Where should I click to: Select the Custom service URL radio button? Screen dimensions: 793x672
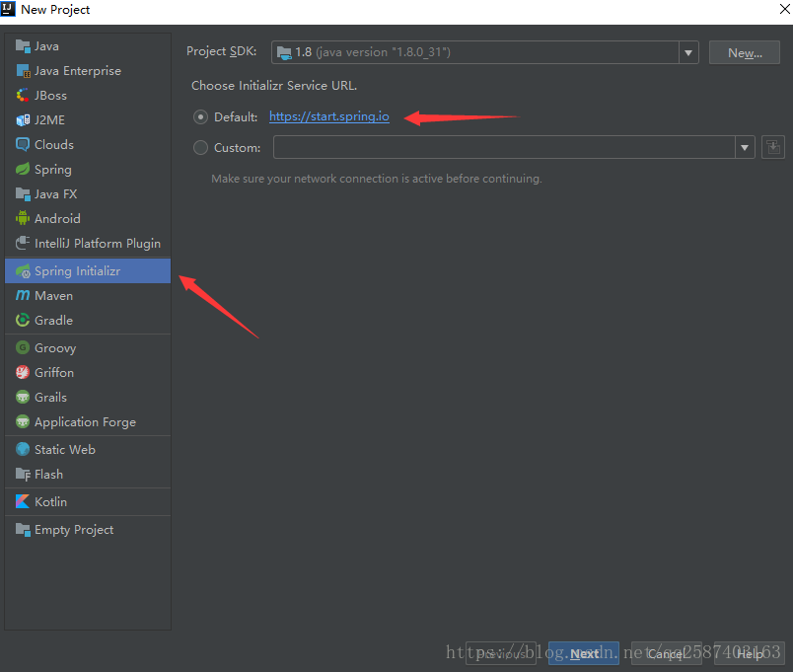click(201, 148)
